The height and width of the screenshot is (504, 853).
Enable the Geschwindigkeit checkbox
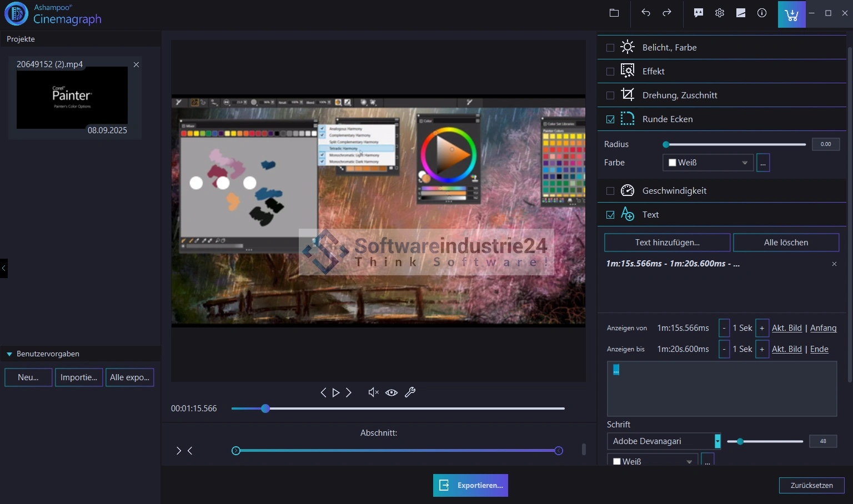[610, 191]
